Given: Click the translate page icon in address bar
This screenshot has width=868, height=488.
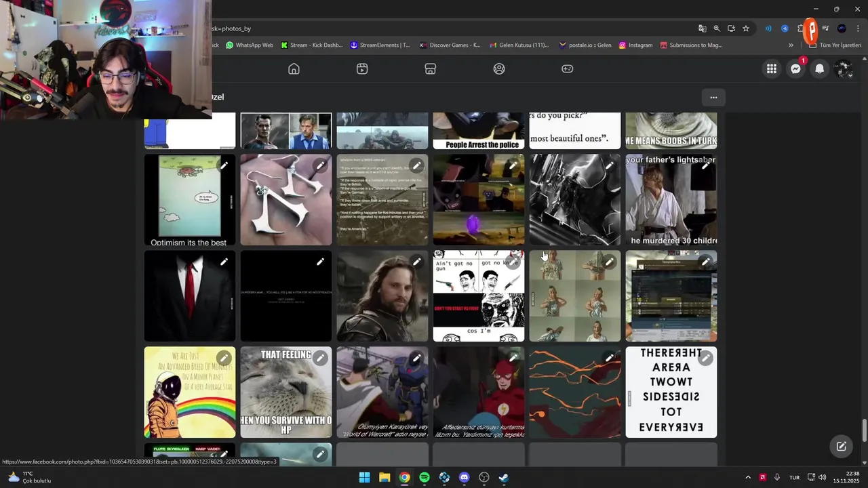Looking at the screenshot, I should tap(703, 28).
